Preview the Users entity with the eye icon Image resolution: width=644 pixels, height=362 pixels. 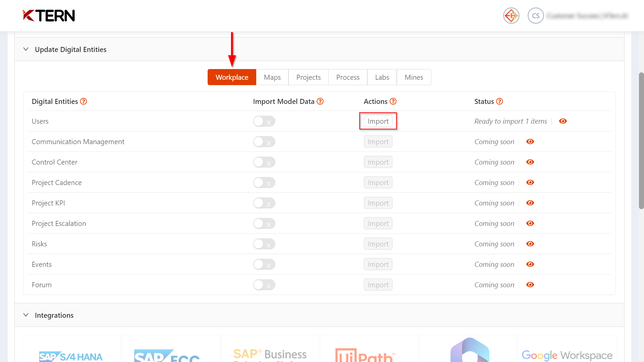[x=563, y=121]
